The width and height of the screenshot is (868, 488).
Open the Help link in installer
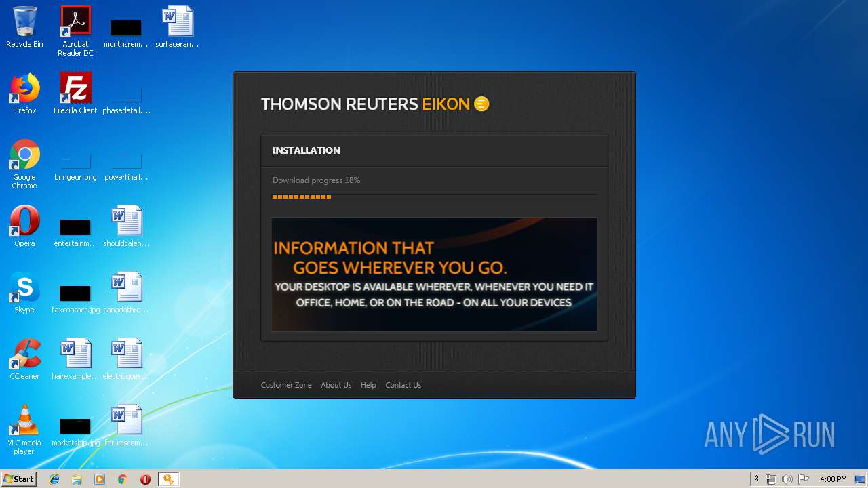[x=368, y=385]
